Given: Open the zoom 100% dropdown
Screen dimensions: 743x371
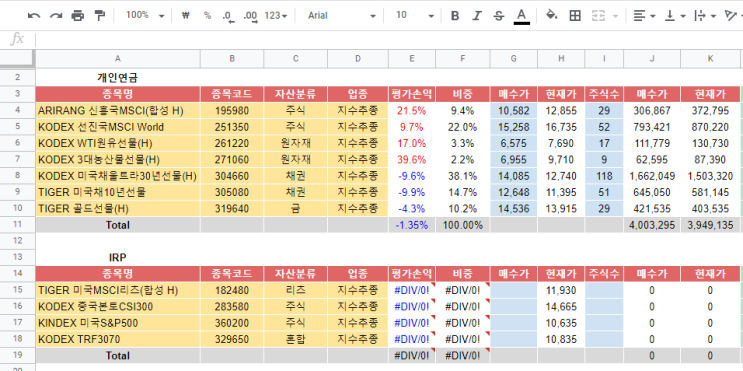Looking at the screenshot, I should [145, 16].
